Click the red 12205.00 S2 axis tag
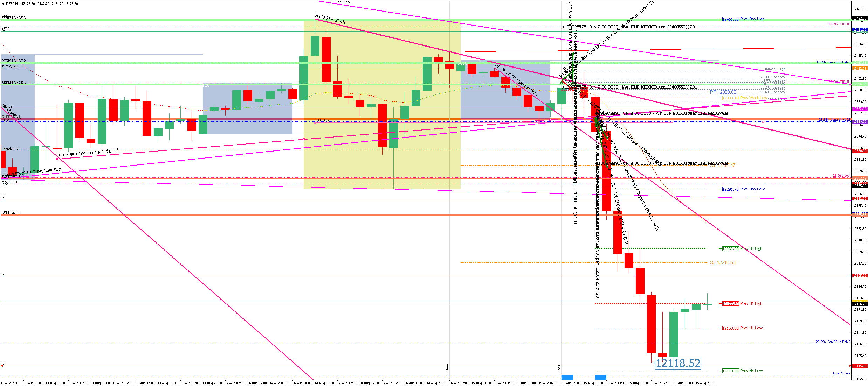 859,276
